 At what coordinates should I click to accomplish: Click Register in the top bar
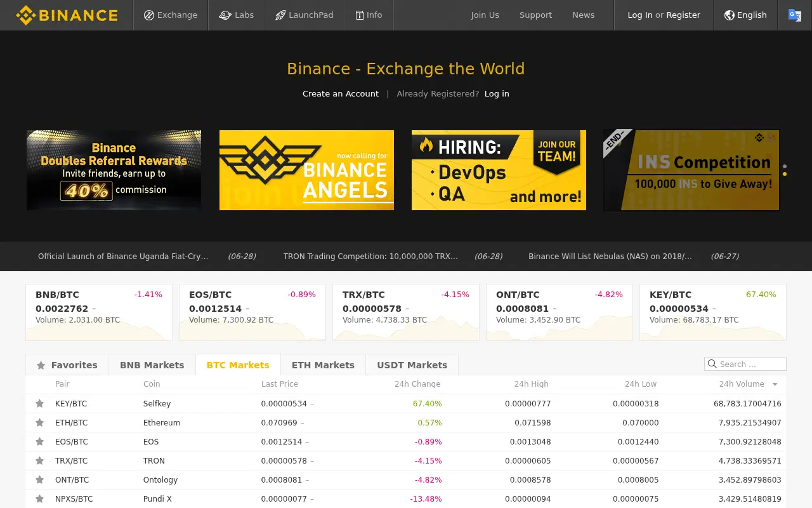click(683, 15)
